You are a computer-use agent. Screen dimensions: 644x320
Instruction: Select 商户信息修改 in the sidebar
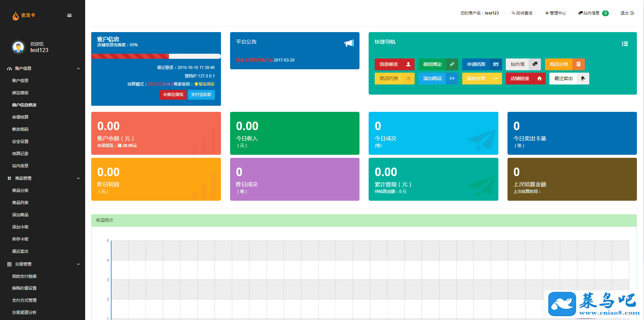coord(24,105)
